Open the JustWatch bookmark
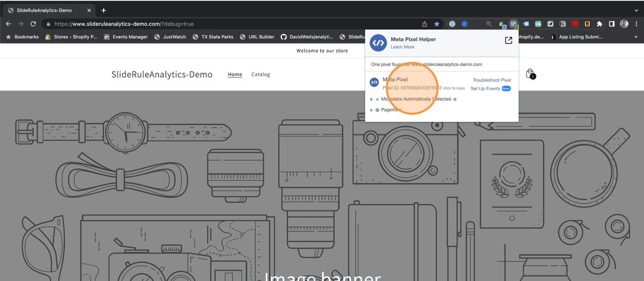Image resolution: width=644 pixels, height=281 pixels. point(170,37)
